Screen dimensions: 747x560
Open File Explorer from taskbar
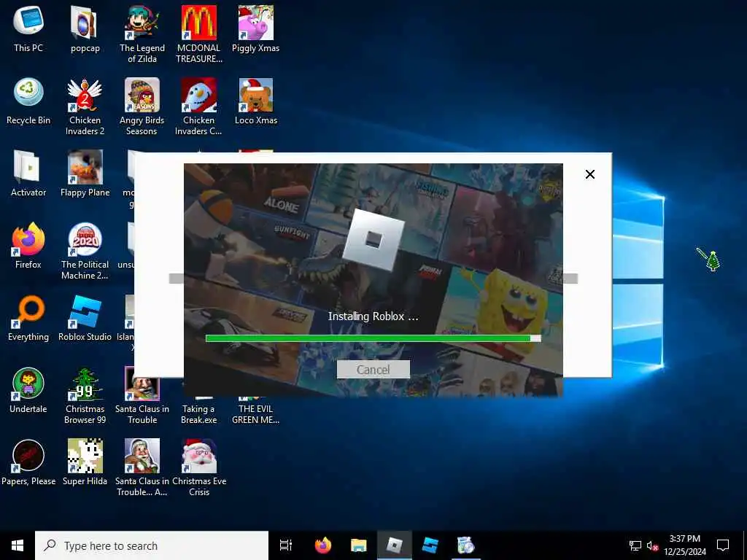(x=359, y=545)
